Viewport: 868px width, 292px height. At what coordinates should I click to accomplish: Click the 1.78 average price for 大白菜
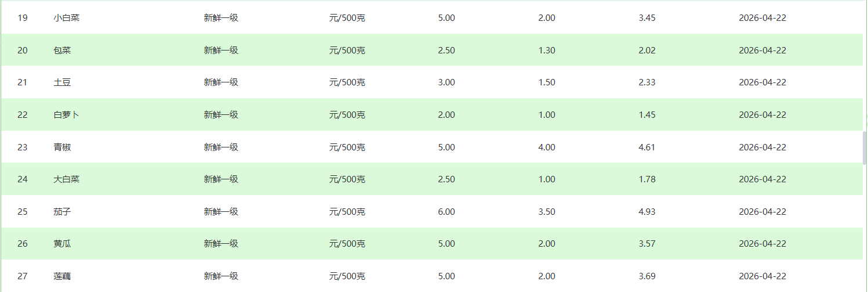click(x=647, y=179)
